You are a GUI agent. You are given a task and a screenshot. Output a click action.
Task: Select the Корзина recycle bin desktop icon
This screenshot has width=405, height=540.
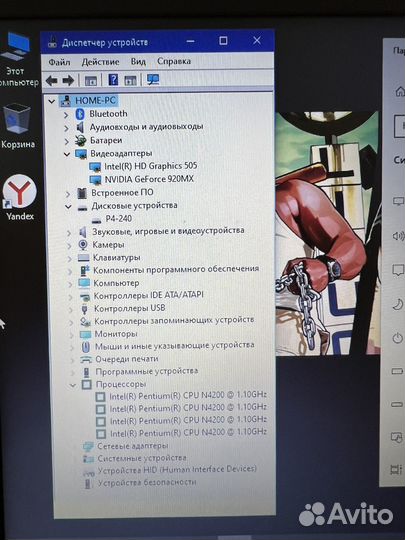(17, 126)
